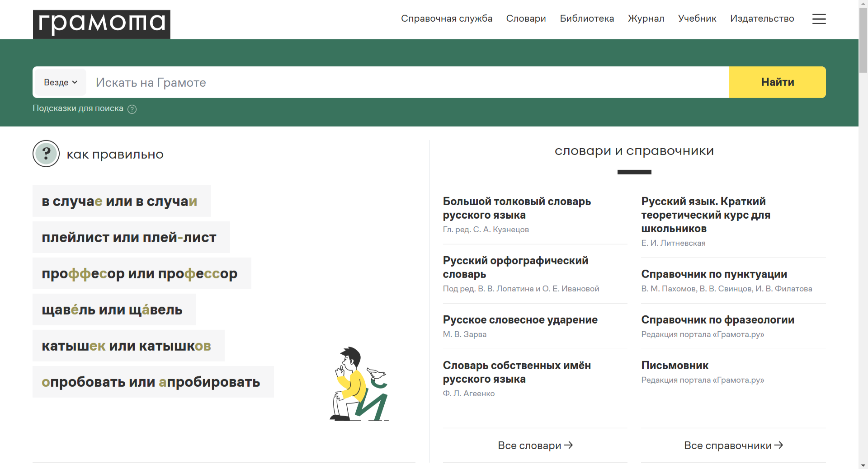Open Справочная служба in the top menu
The height and width of the screenshot is (469, 868).
click(446, 19)
